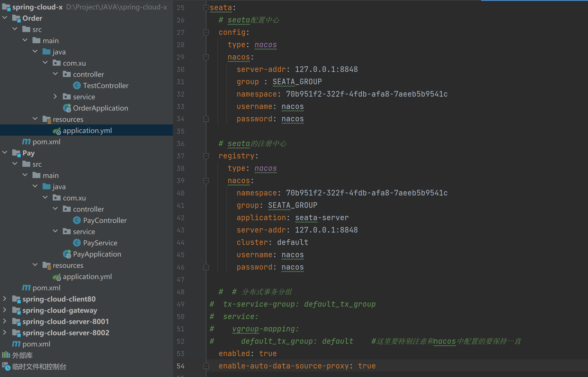
Task: Select TestController in project tree
Action: [87, 85]
